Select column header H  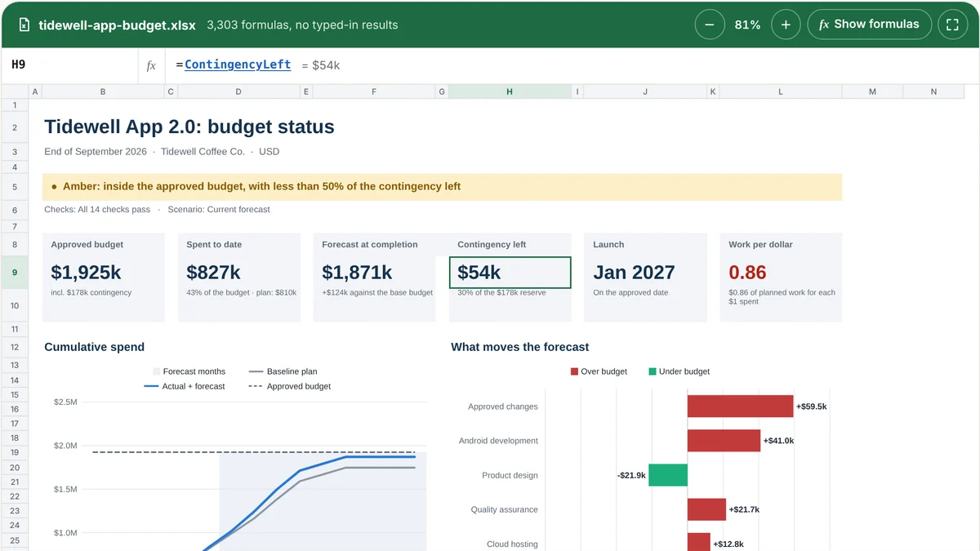(510, 91)
